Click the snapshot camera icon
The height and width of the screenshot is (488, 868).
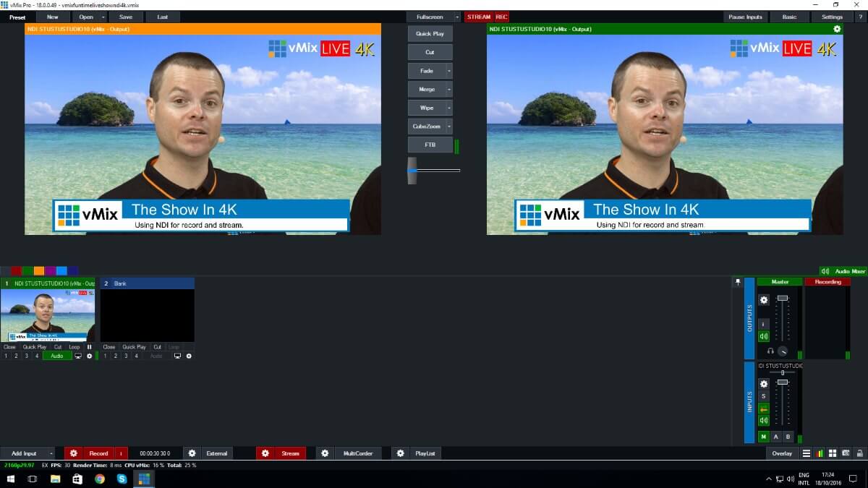pyautogui.click(x=846, y=453)
